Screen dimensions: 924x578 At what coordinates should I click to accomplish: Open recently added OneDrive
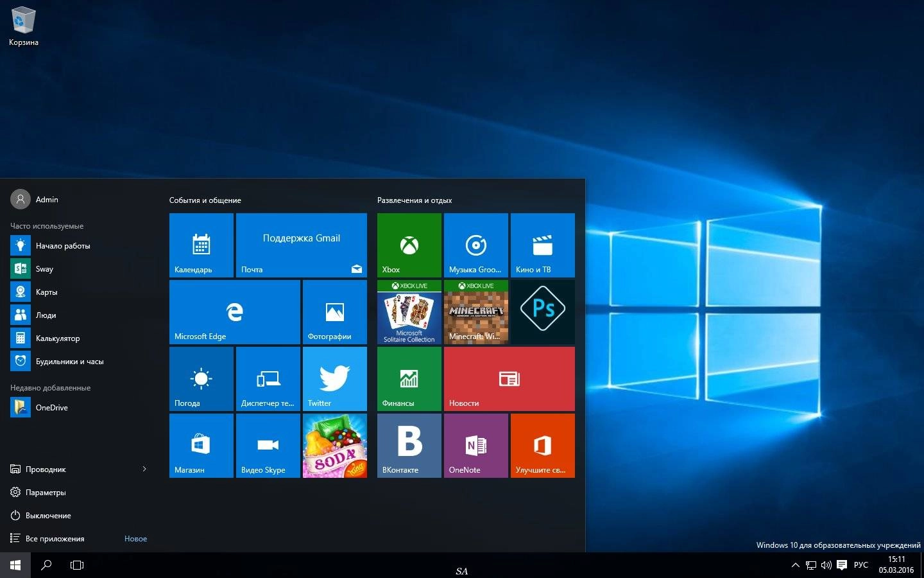coord(80,408)
